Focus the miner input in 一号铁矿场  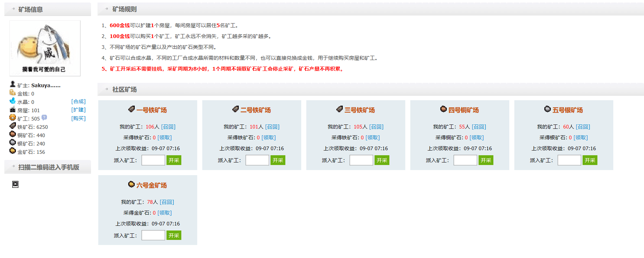point(153,160)
